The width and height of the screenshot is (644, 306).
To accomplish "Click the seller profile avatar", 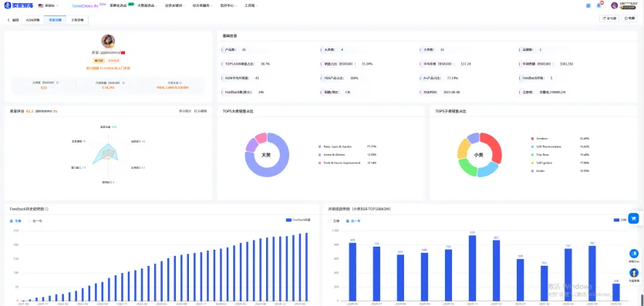I will pyautogui.click(x=108, y=41).
